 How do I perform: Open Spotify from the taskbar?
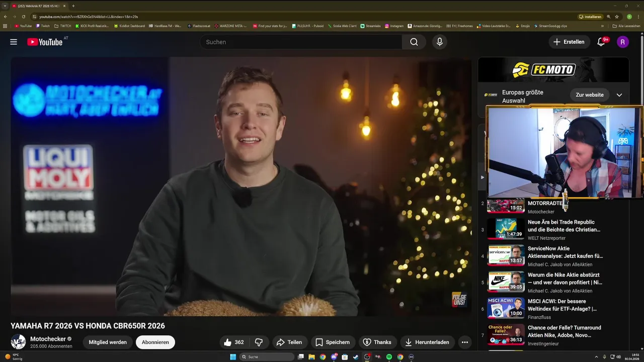click(389, 356)
